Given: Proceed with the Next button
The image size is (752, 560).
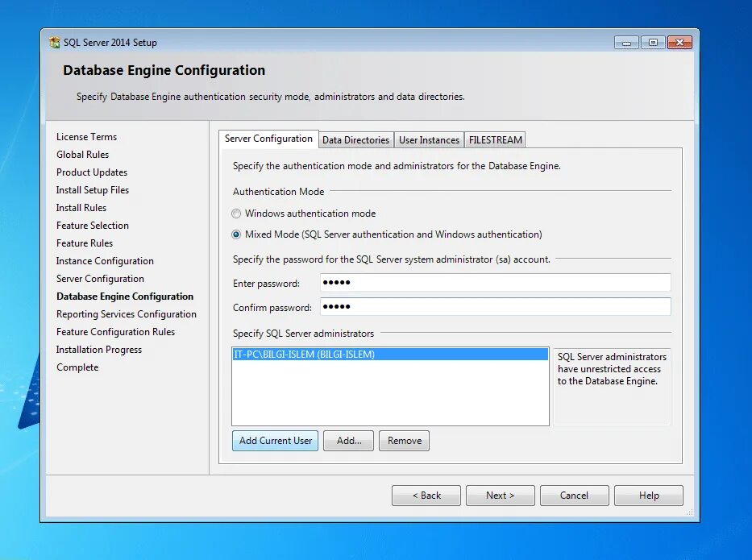Looking at the screenshot, I should pyautogui.click(x=501, y=496).
